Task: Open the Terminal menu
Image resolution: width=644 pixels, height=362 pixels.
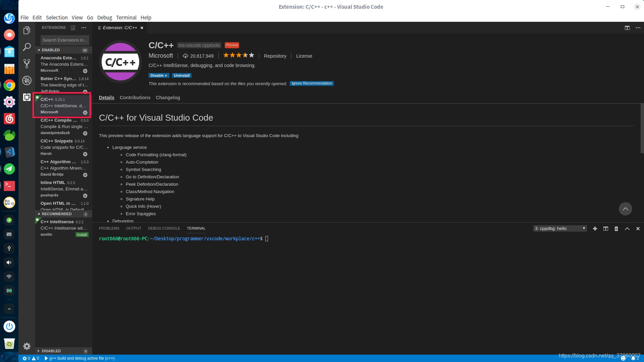Action: click(126, 17)
